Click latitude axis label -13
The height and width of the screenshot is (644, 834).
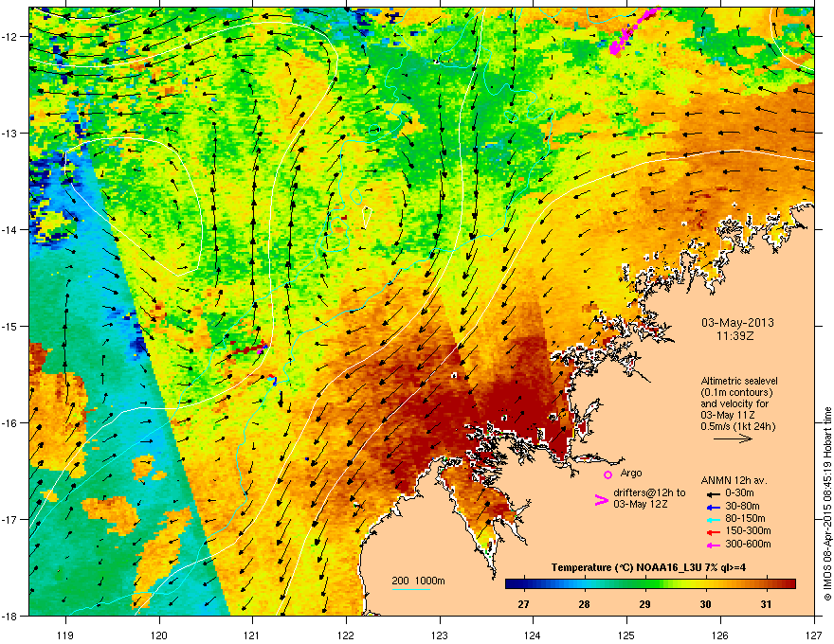point(9,133)
